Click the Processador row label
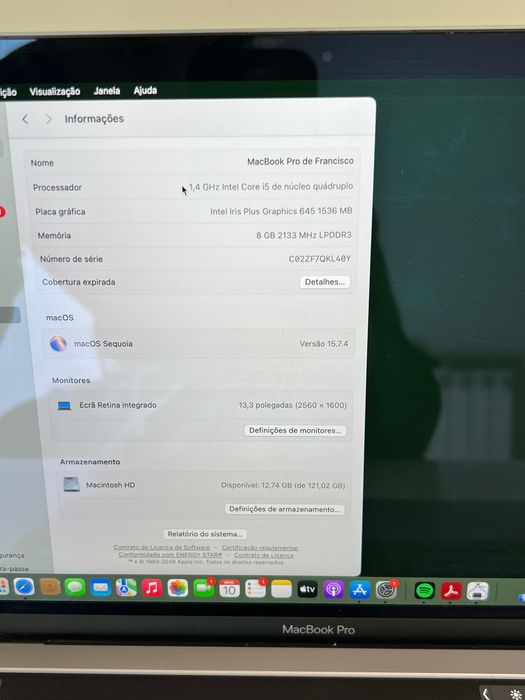Image resolution: width=525 pixels, height=700 pixels. tap(57, 188)
